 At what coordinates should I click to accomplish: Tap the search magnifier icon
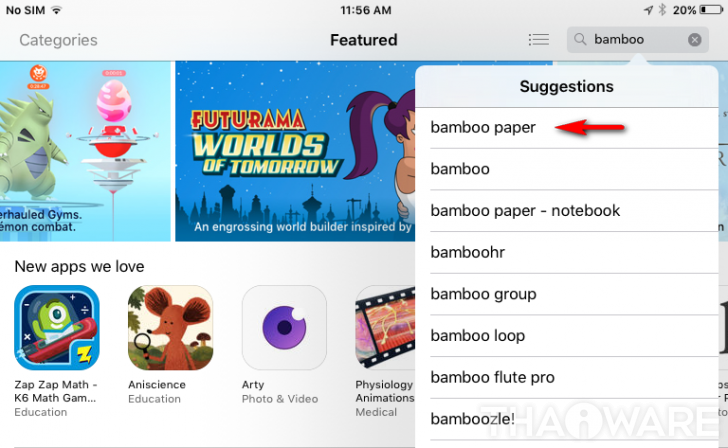580,39
